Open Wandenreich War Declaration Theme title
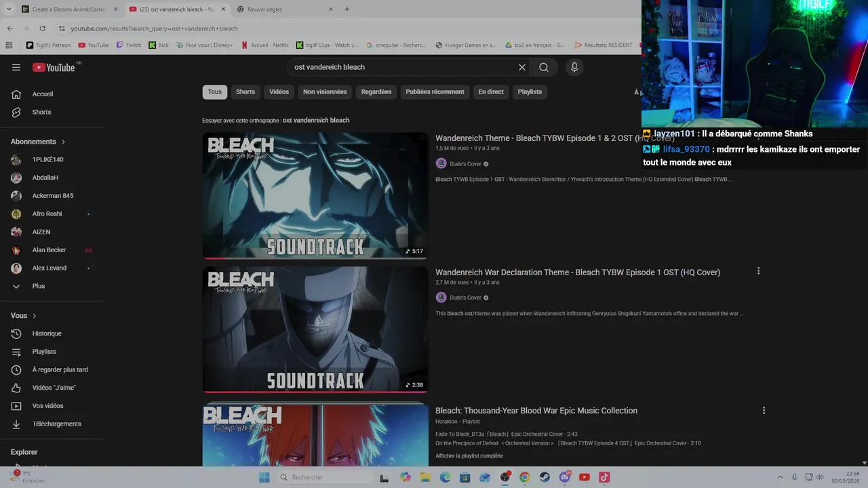Viewport: 868px width, 488px height. 578,272
